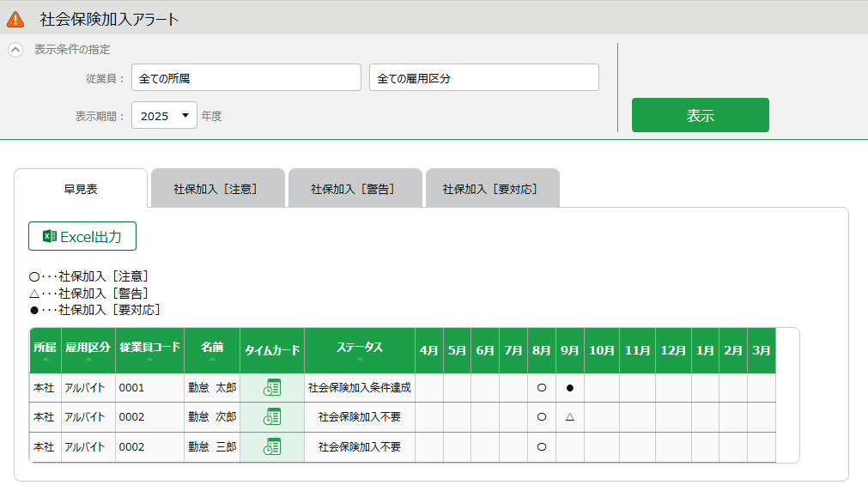Click the orange warning alert icon
868x485 pixels.
(x=15, y=20)
